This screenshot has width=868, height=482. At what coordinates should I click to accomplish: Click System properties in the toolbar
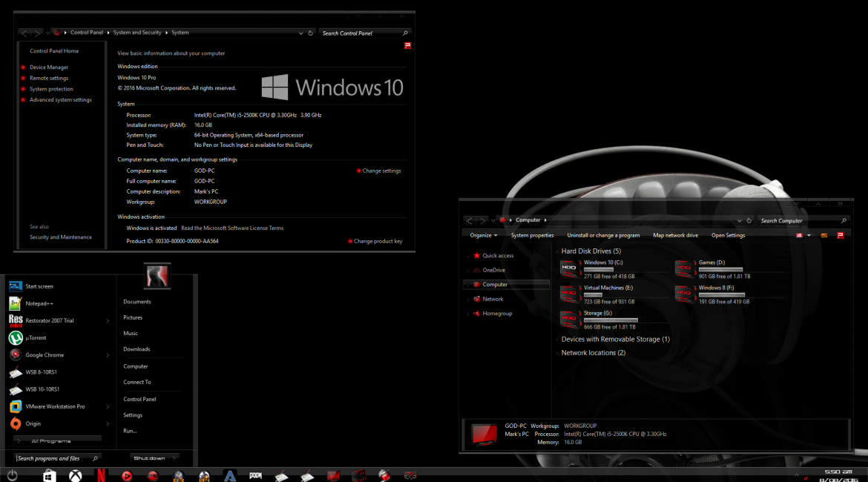(x=532, y=235)
